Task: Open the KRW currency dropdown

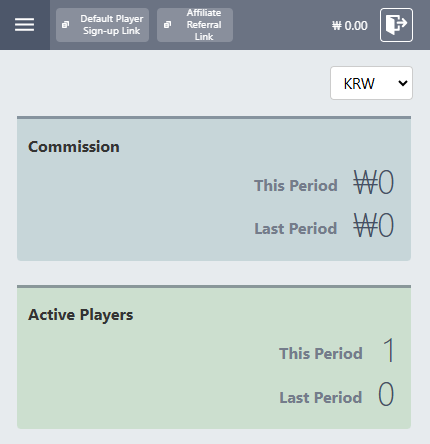Action: 371,83
